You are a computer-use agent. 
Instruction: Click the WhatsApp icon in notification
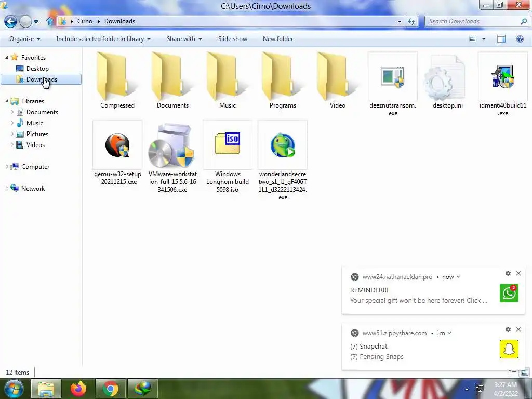click(509, 293)
